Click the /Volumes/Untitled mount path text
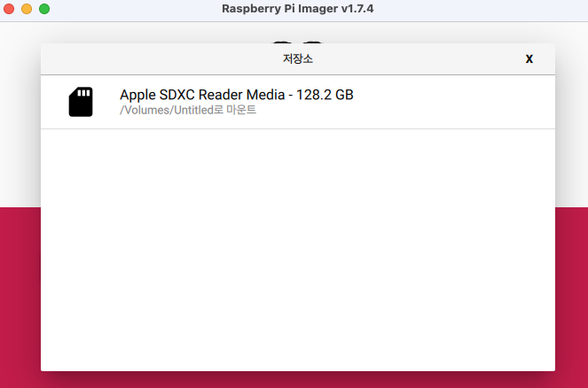 pos(188,110)
